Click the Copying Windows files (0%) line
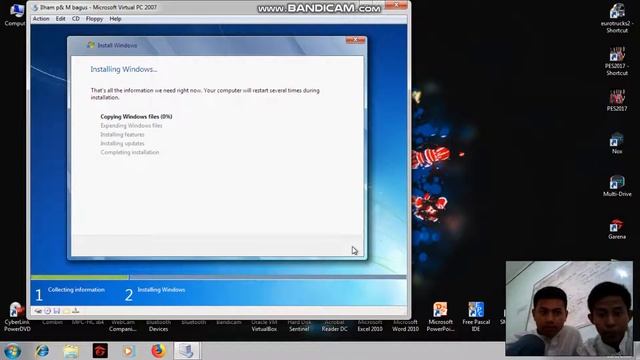The width and height of the screenshot is (640, 360). [136, 116]
